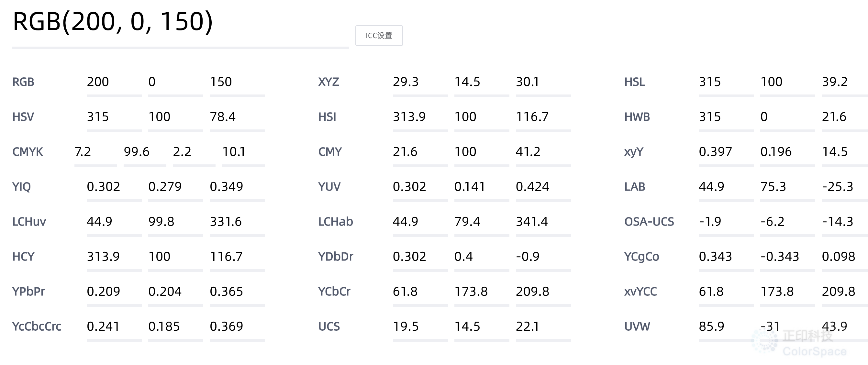Image resolution: width=868 pixels, height=365 pixels.
Task: Click the OSA-UCS label
Action: pyautogui.click(x=649, y=221)
